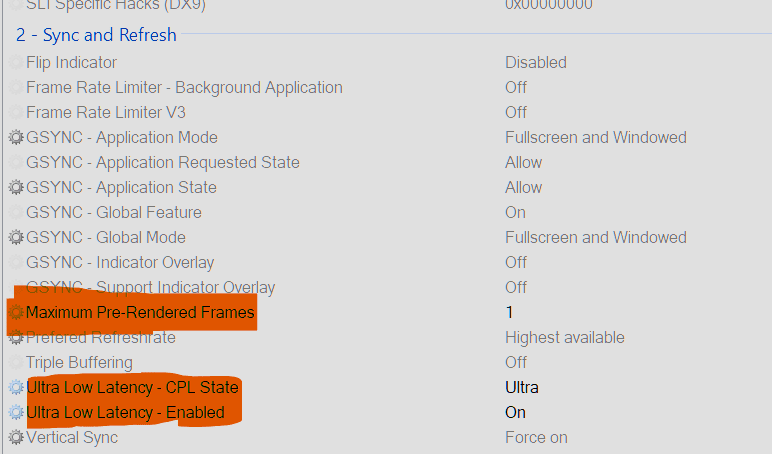772x454 pixels.
Task: Click the gear icon beside Prefered Refreshrate
Action: point(16,338)
